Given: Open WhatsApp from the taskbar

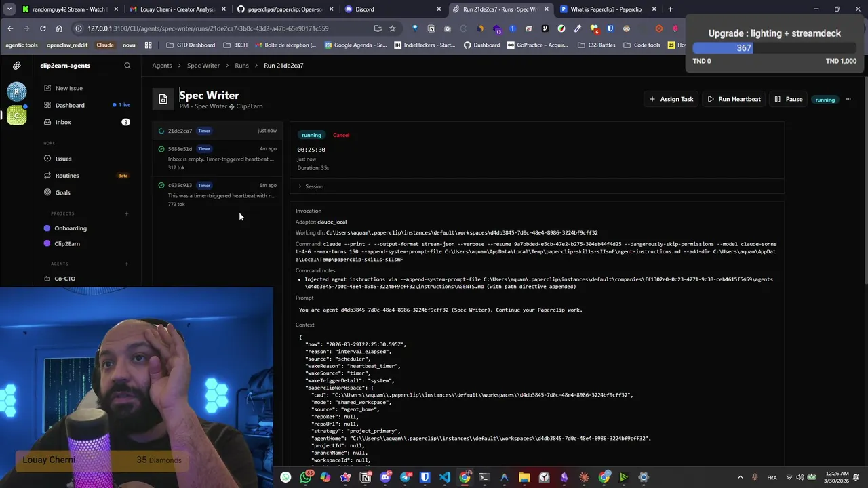Looking at the screenshot, I should (x=306, y=477).
